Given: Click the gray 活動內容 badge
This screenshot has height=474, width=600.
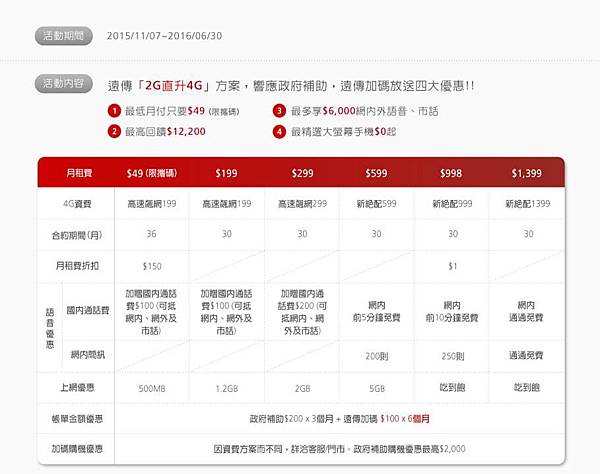Looking at the screenshot, I should tap(64, 84).
